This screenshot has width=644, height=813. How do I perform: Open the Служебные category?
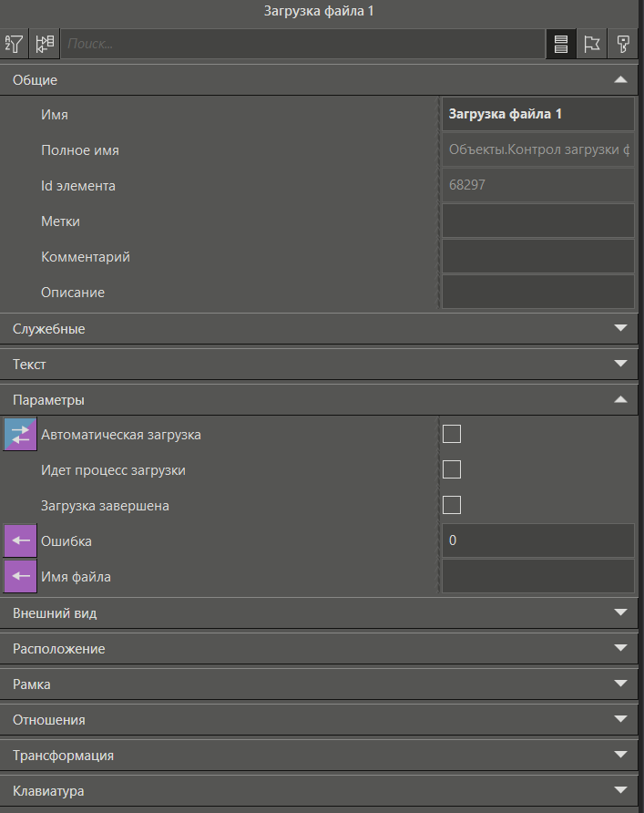[620, 328]
